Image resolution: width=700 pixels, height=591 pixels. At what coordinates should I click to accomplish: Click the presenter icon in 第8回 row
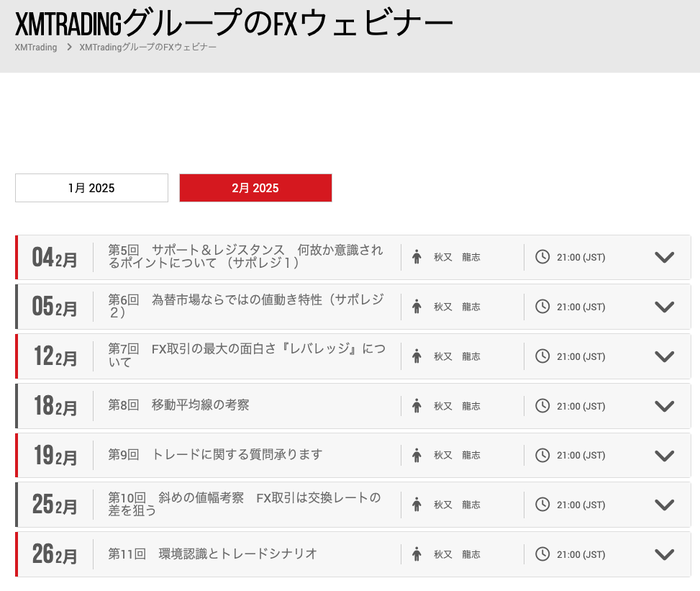coord(417,405)
